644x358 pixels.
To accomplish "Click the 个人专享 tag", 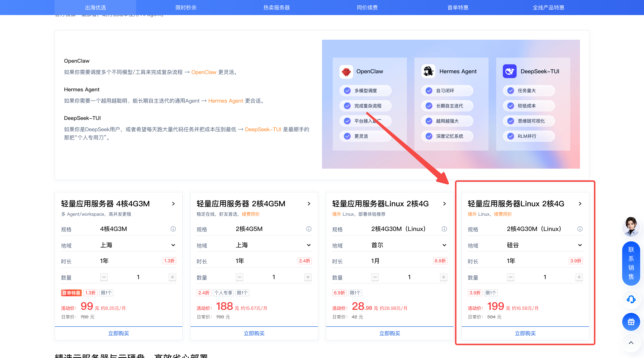I will coord(223,293).
